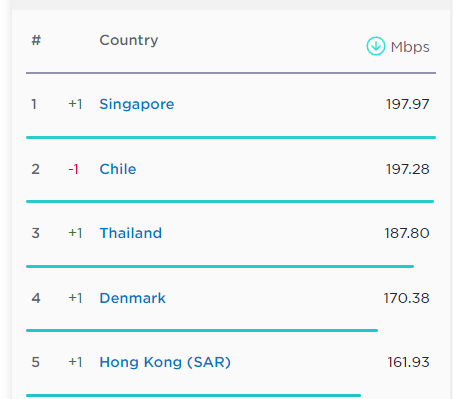The width and height of the screenshot is (453, 399).
Task: Click the download arrow icon beside Mbps
Action: click(376, 46)
